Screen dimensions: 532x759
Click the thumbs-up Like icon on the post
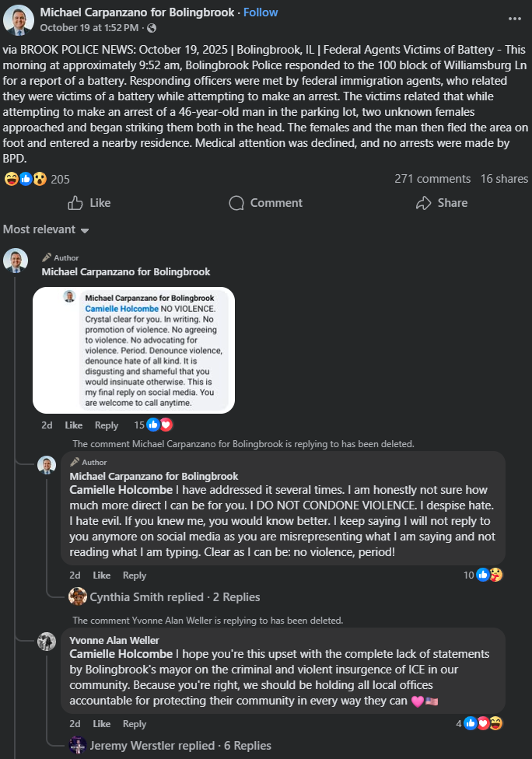[75, 203]
